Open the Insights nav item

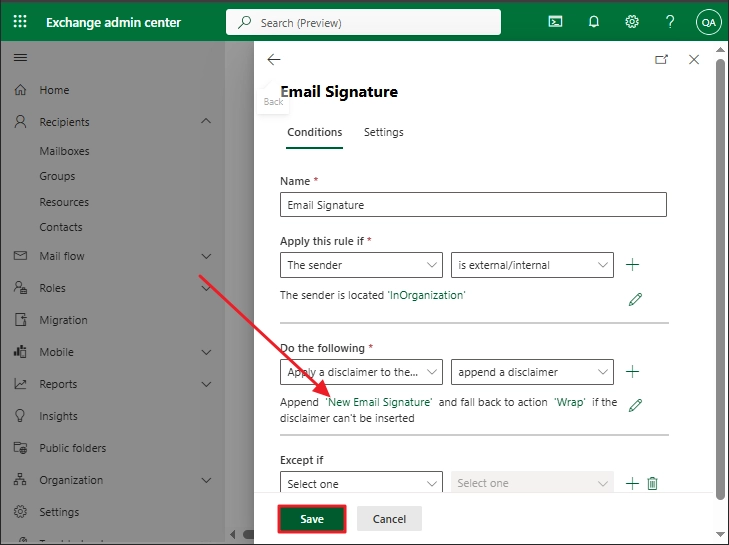(58, 416)
